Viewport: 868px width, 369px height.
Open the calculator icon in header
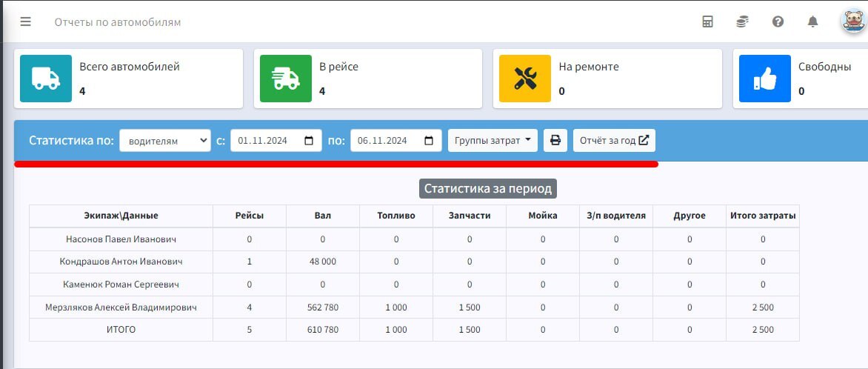click(x=707, y=22)
